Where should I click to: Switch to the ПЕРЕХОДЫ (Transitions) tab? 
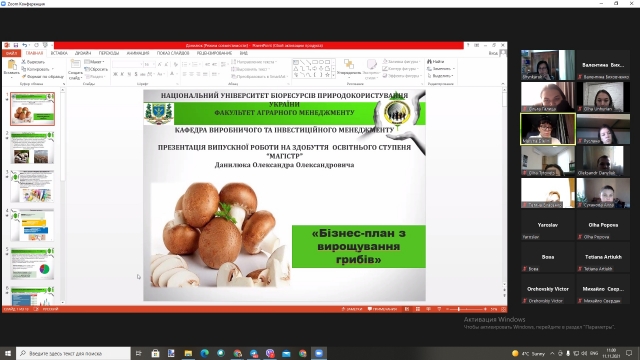(109, 53)
